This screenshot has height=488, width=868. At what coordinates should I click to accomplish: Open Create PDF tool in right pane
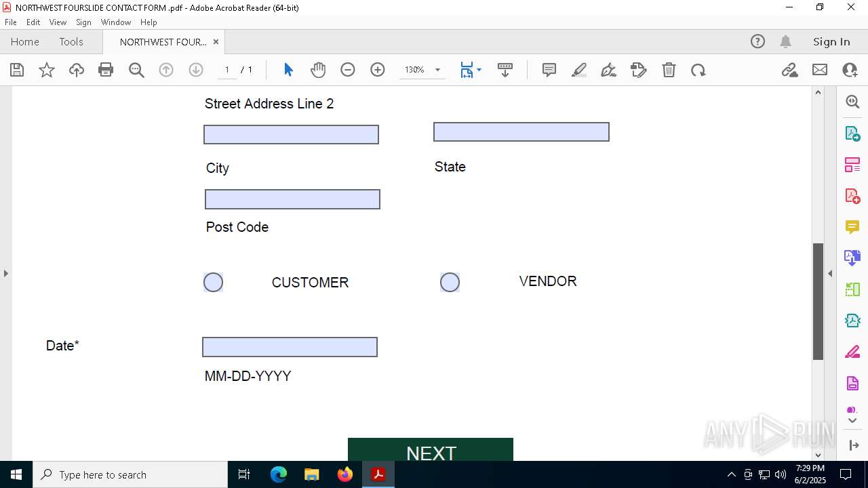pyautogui.click(x=852, y=196)
